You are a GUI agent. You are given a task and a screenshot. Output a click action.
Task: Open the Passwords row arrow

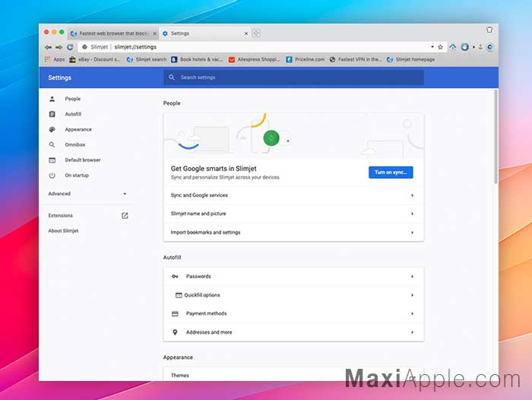(412, 276)
